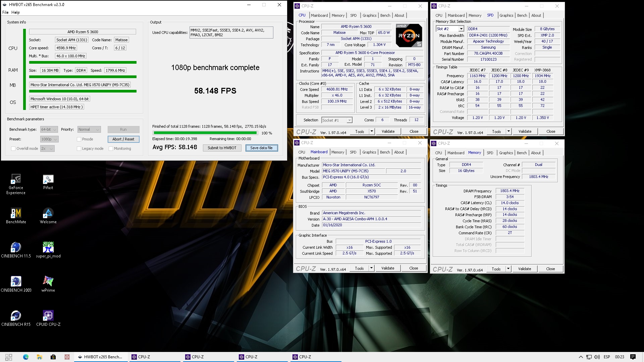644x362 pixels.
Task: Toggle Pmode checkbox
Action: pos(79,139)
